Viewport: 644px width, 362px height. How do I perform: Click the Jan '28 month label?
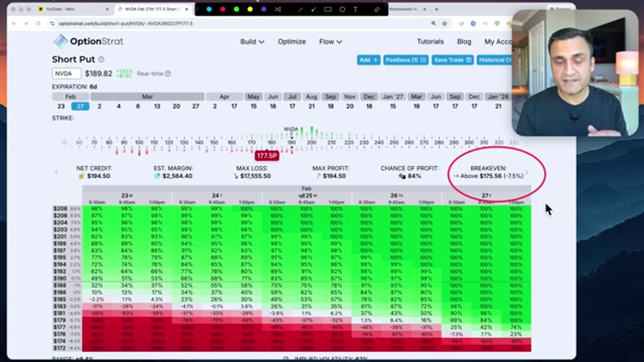(x=497, y=97)
